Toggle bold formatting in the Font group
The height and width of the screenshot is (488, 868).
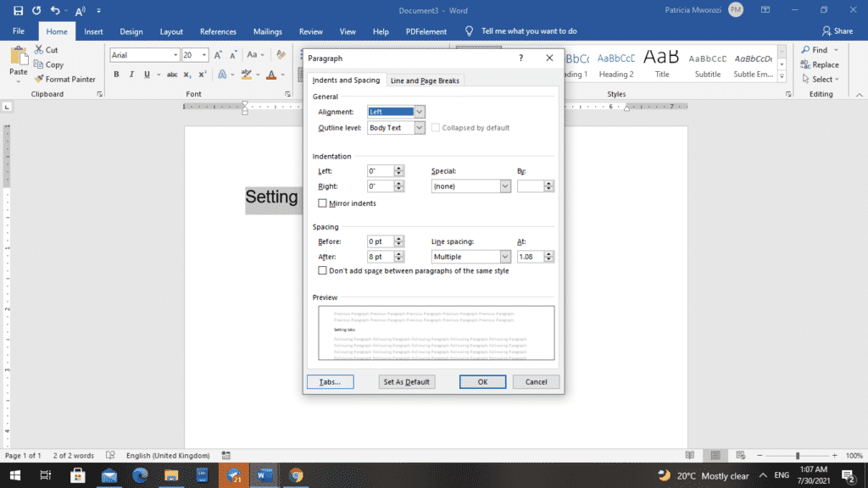(116, 75)
